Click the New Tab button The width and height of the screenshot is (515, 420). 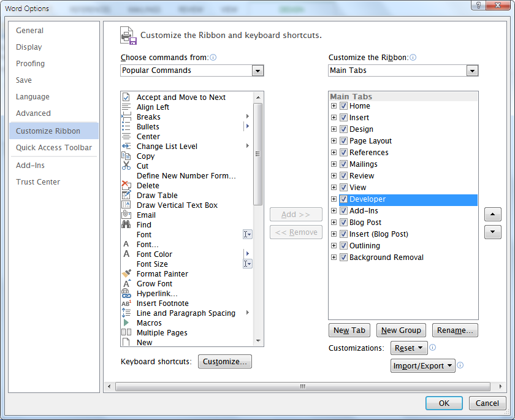pos(349,330)
